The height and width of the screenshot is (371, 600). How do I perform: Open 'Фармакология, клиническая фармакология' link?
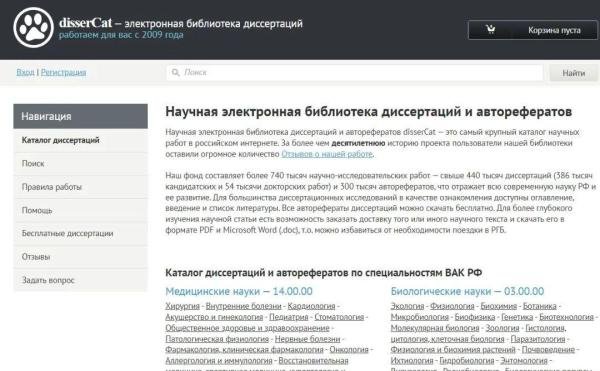click(244, 350)
